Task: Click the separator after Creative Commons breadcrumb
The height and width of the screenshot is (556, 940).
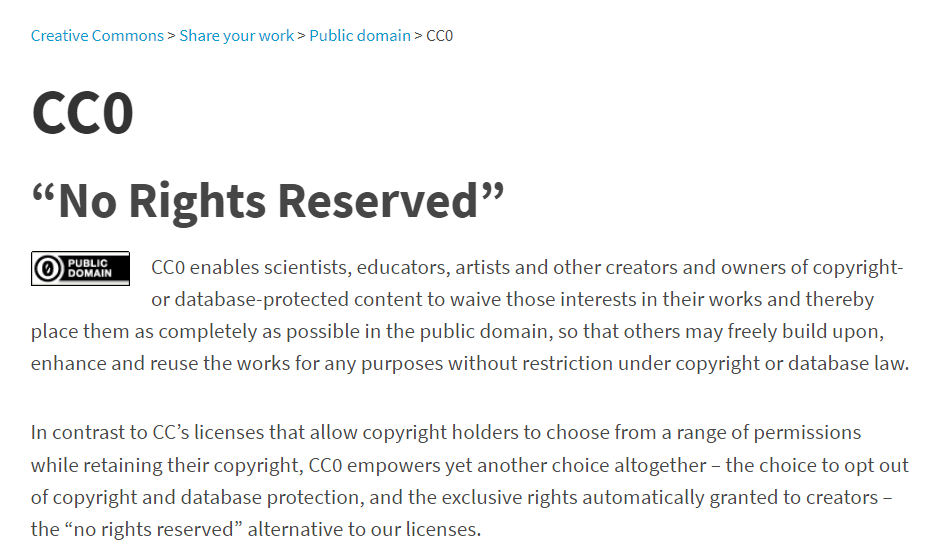Action: pyautogui.click(x=171, y=36)
